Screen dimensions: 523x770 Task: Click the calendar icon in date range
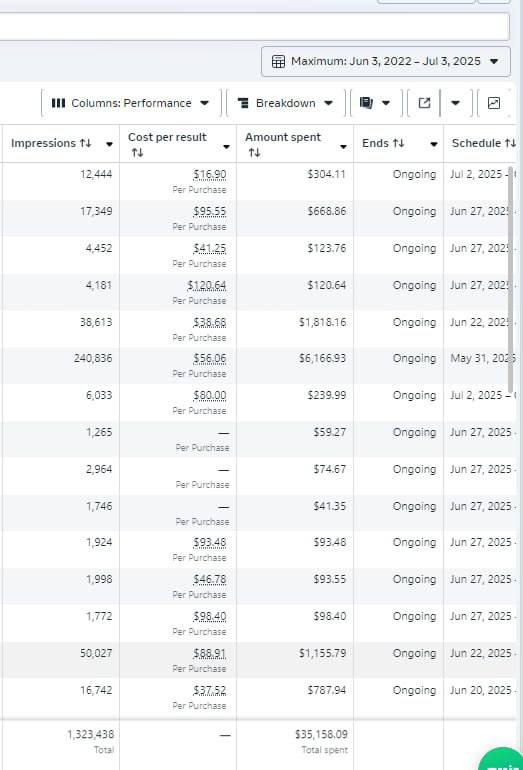pyautogui.click(x=278, y=61)
